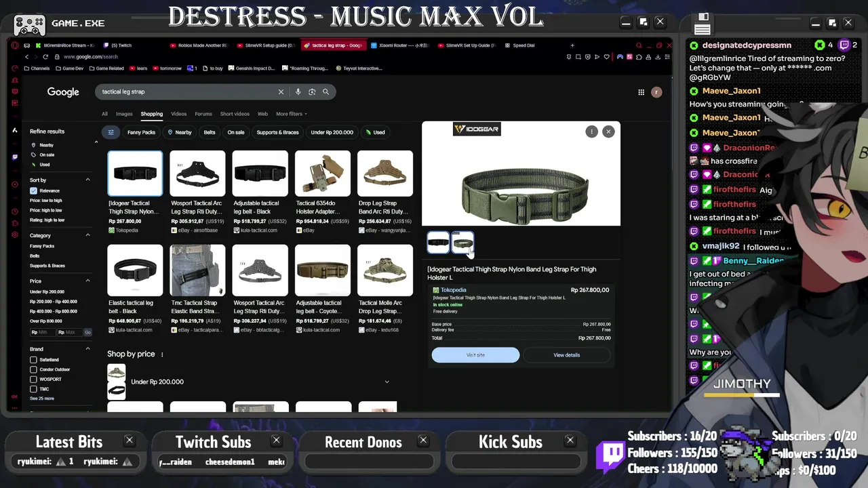Check the TMC brand checkbox
The height and width of the screenshot is (488, 868).
pyautogui.click(x=33, y=389)
